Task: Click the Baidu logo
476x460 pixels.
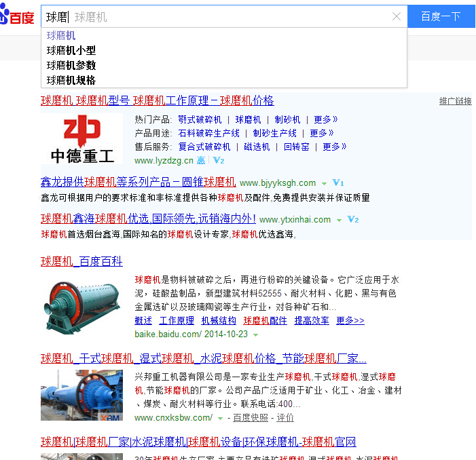Action: pyautogui.click(x=17, y=17)
